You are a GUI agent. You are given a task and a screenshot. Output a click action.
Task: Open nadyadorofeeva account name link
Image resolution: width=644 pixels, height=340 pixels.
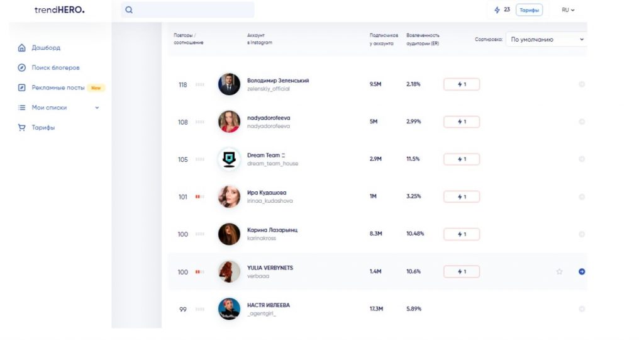[x=269, y=118]
